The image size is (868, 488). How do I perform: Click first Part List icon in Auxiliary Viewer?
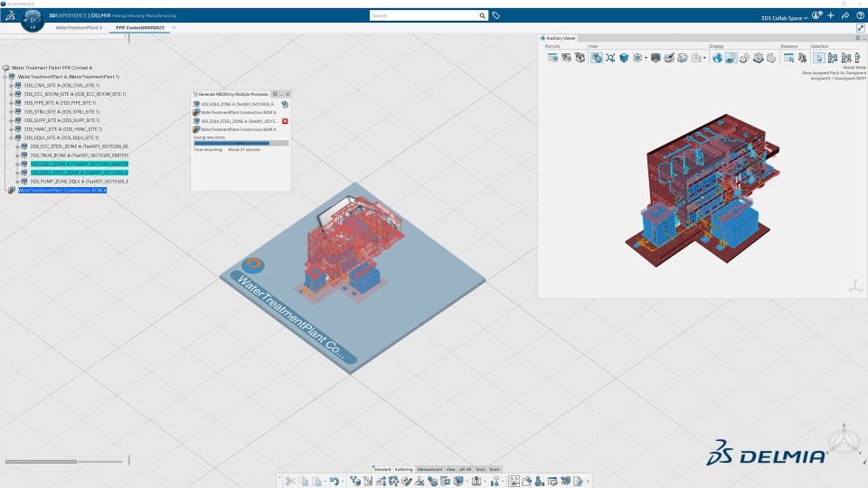click(552, 58)
